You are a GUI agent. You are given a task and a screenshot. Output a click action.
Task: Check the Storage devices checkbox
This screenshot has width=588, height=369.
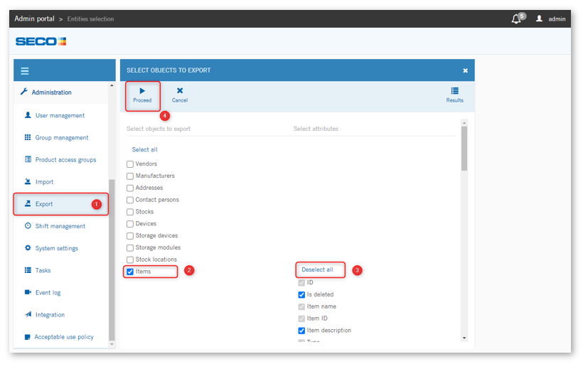tap(130, 236)
